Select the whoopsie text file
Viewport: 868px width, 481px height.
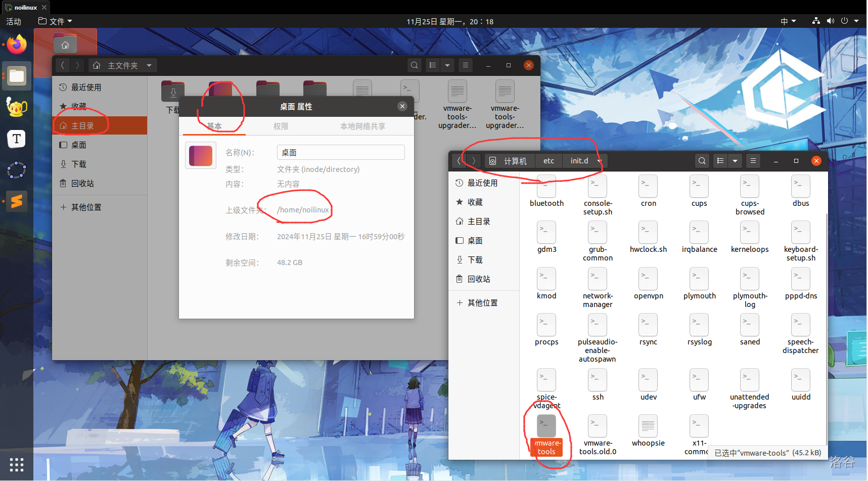pos(648,431)
